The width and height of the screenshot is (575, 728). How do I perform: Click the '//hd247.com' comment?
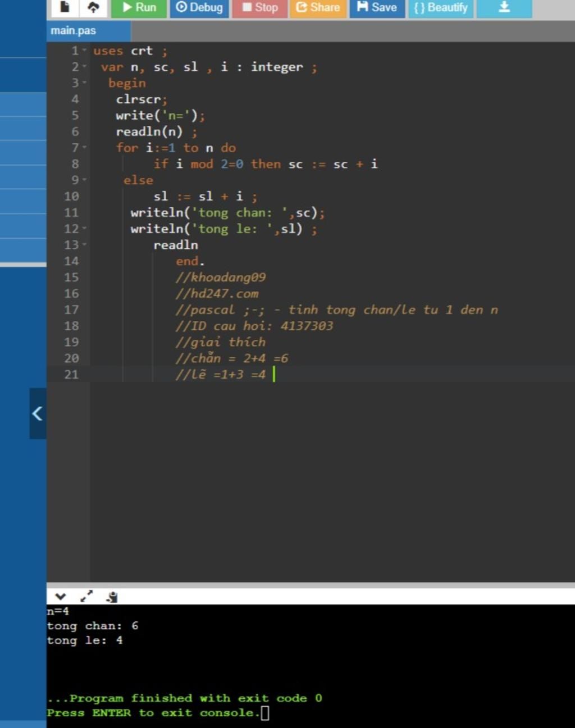(217, 294)
